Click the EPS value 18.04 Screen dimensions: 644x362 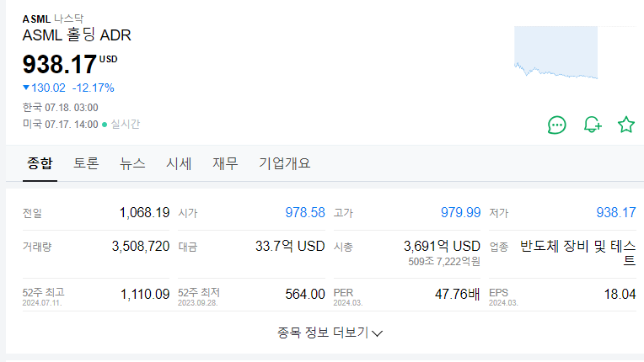(x=620, y=294)
